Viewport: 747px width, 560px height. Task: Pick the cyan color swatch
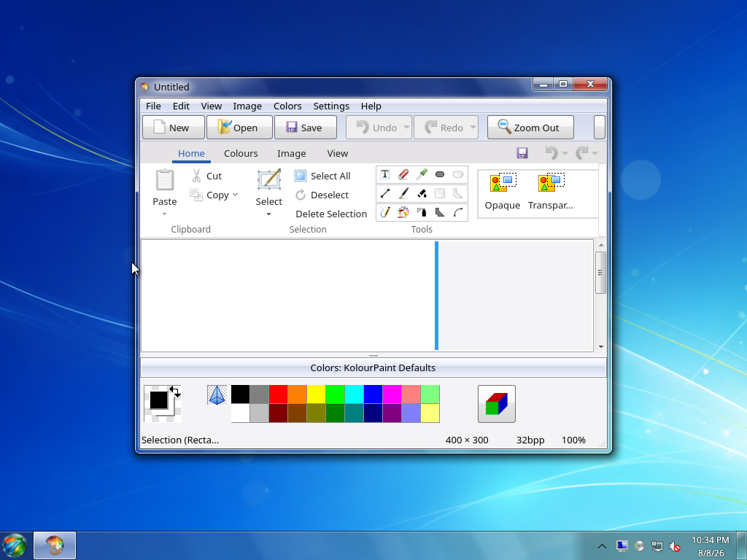click(x=354, y=394)
